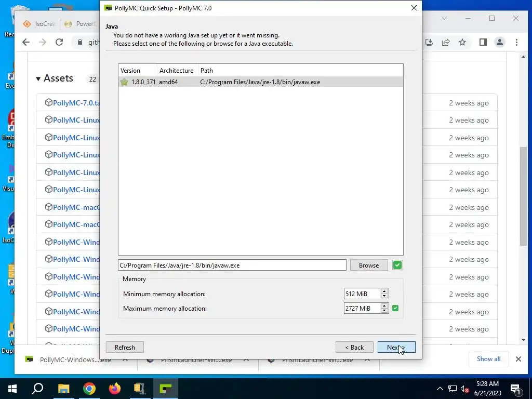Screen dimensions: 532x399
Task: Sort by the Version column header
Action: 138,71
